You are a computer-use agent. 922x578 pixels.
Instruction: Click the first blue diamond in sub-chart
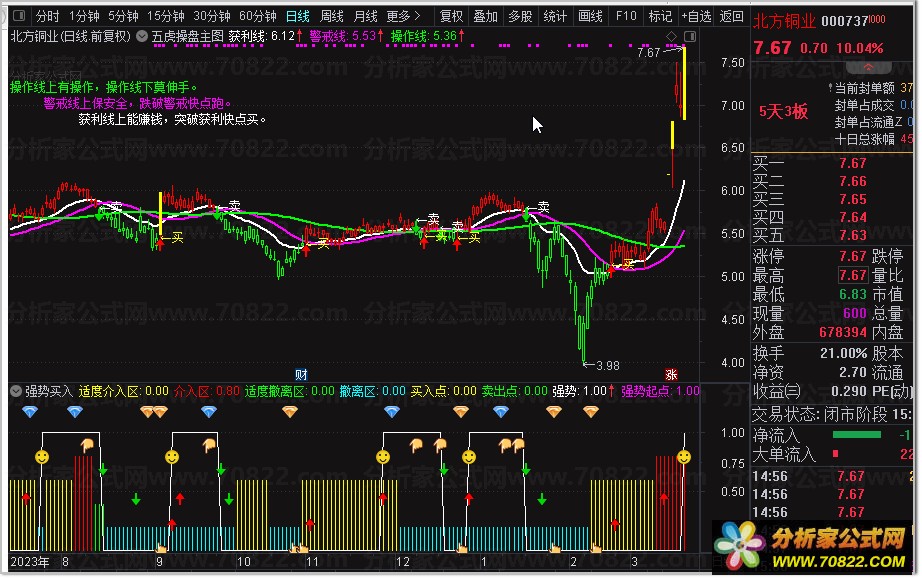[30, 411]
